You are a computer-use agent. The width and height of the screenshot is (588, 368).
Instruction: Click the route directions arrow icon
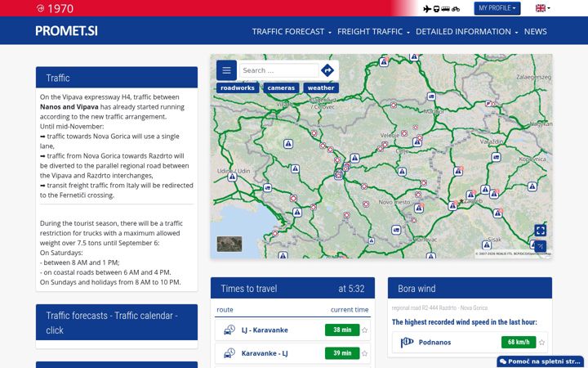pyautogui.click(x=327, y=70)
